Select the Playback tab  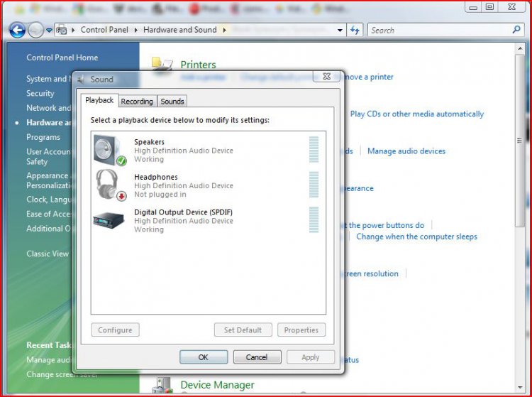99,100
